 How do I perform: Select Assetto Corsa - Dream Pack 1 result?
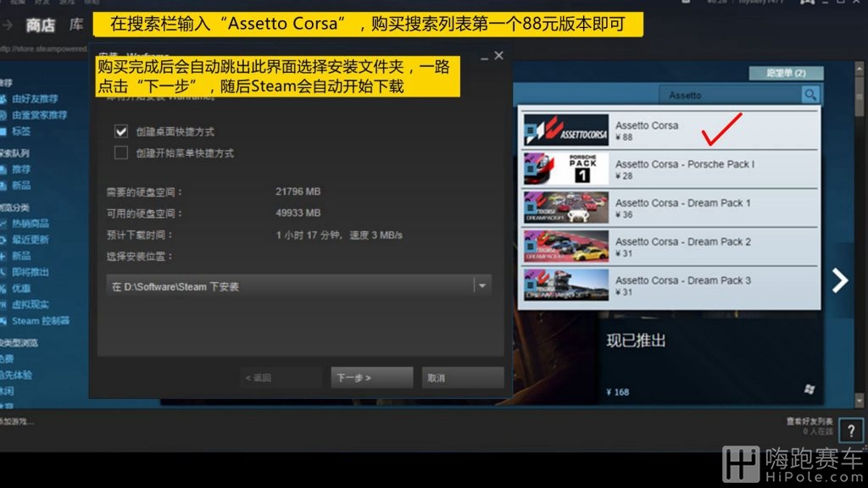(669, 208)
